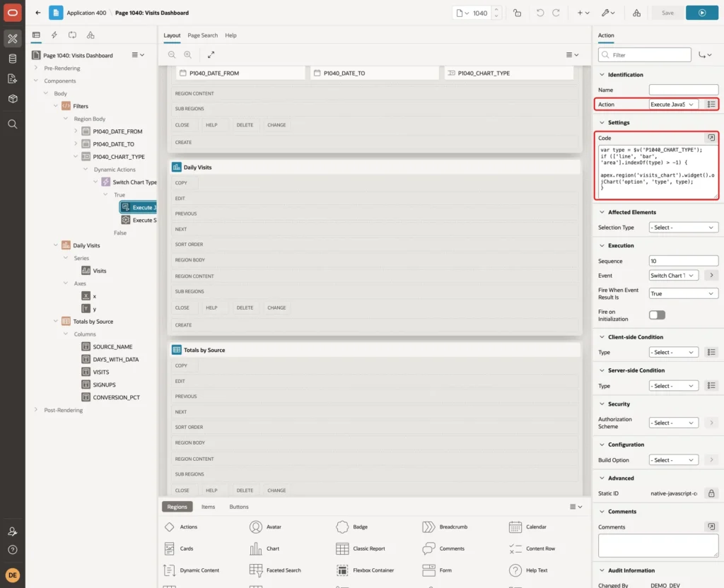
Task: Open the Page Search tab
Action: (x=202, y=35)
